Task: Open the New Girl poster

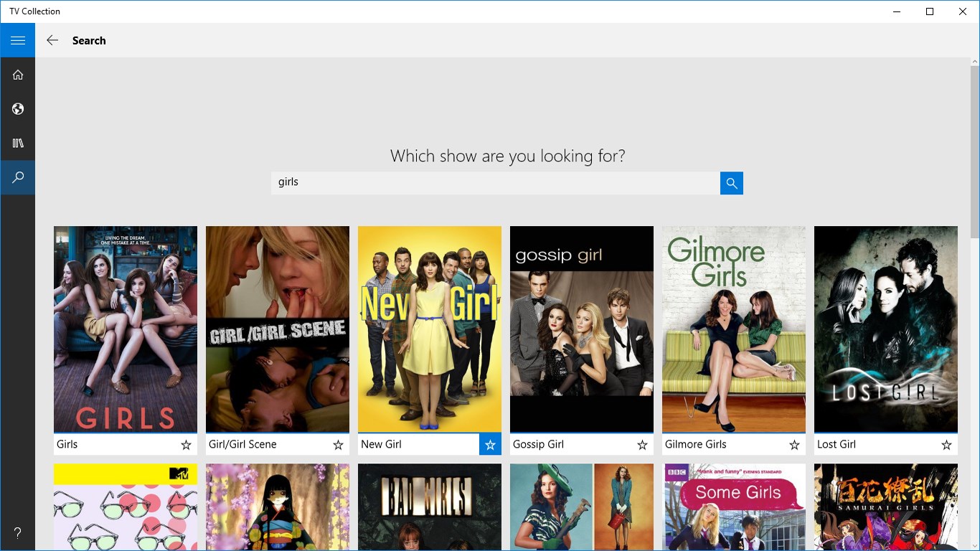Action: pyautogui.click(x=430, y=329)
